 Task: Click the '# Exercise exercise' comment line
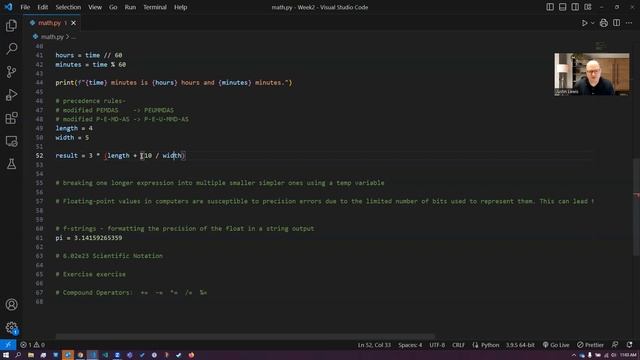click(x=90, y=274)
